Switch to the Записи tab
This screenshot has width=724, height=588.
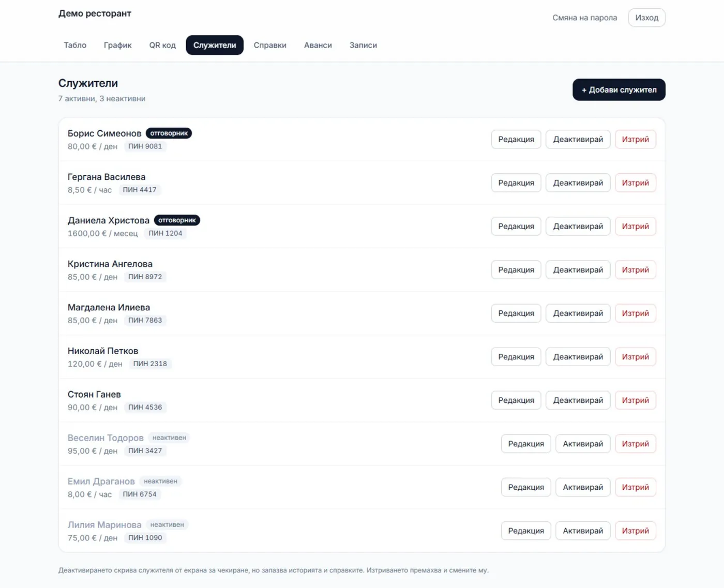click(x=363, y=45)
